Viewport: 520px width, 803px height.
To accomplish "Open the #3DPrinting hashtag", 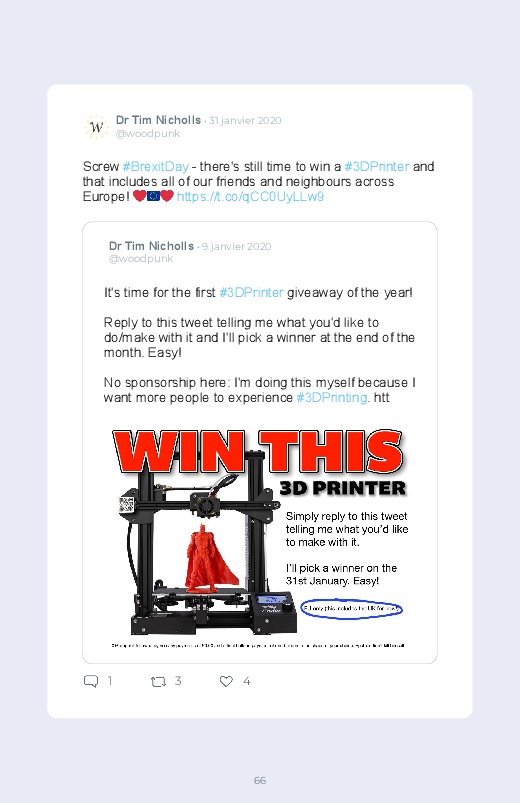I will point(332,397).
